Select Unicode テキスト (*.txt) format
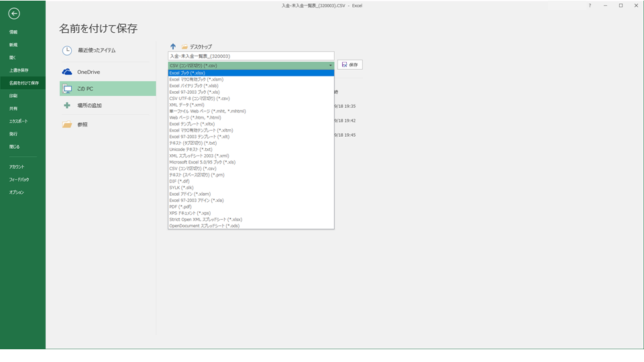Image resolution: width=644 pixels, height=362 pixels. coord(251,149)
